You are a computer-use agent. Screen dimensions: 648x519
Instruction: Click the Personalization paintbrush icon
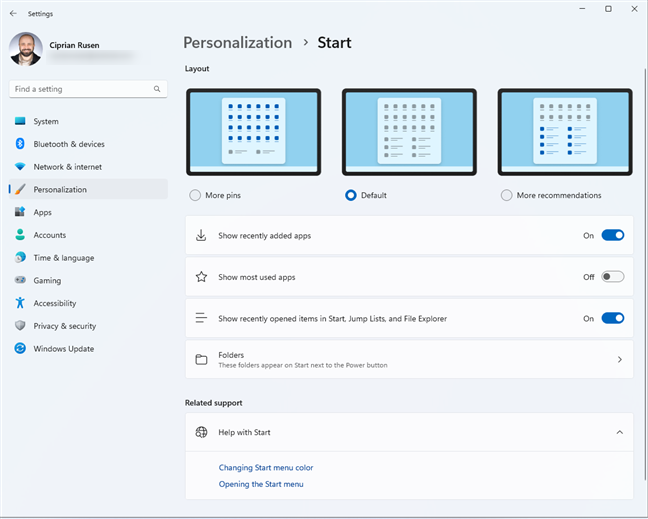click(20, 189)
